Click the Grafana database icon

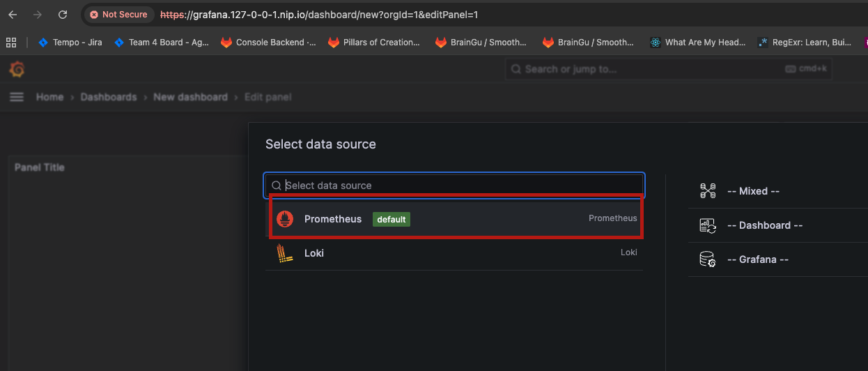point(708,259)
